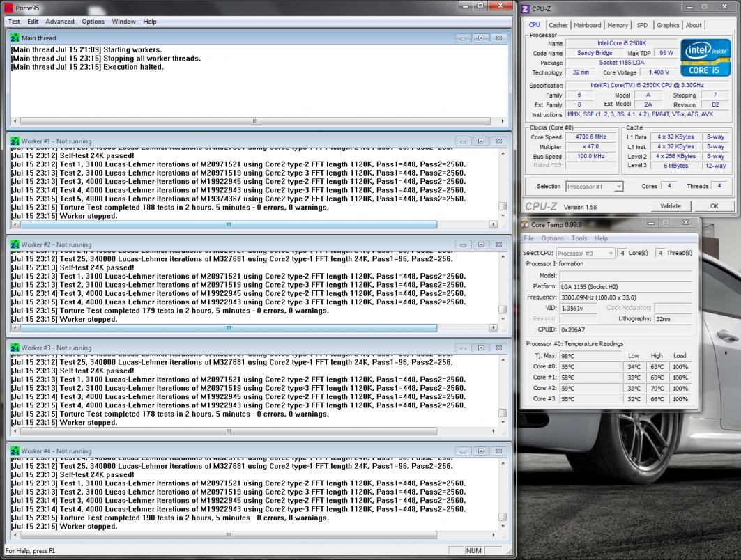Click the Worker #1 window icon
This screenshot has width=741, height=560.
(15, 141)
